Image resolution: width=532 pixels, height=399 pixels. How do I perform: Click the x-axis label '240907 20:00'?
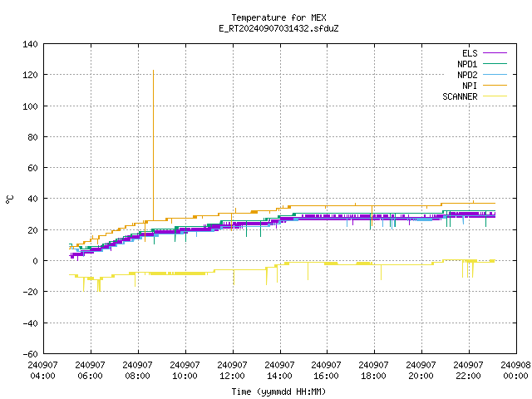[421, 371]
